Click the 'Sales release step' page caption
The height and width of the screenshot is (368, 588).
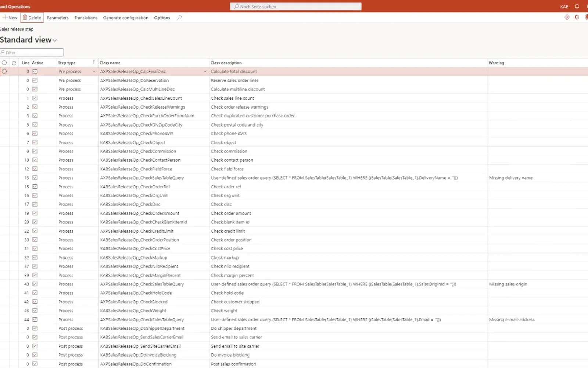tap(17, 29)
